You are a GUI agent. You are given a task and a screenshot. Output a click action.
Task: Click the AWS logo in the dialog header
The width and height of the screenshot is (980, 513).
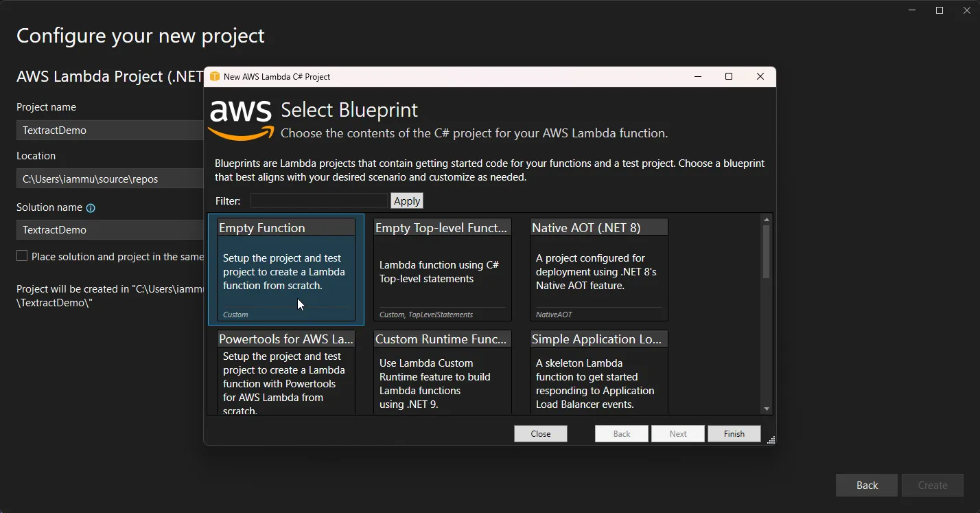(x=241, y=119)
